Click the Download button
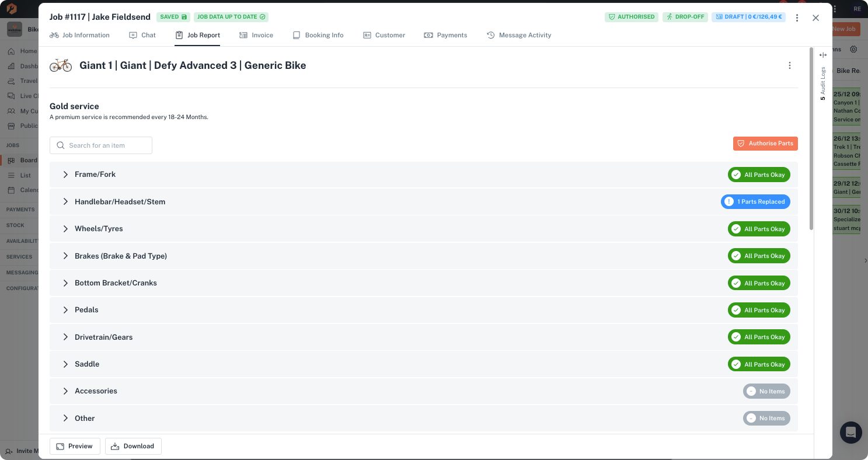Viewport: 868px width, 460px height. 133,446
